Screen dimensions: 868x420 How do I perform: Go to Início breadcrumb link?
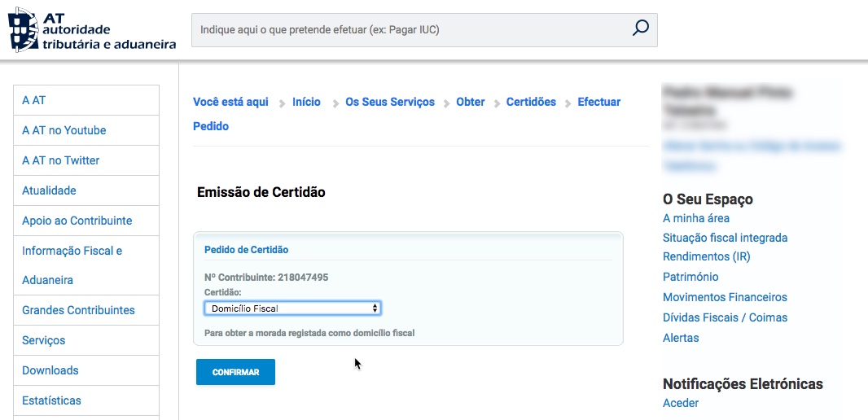tap(306, 102)
